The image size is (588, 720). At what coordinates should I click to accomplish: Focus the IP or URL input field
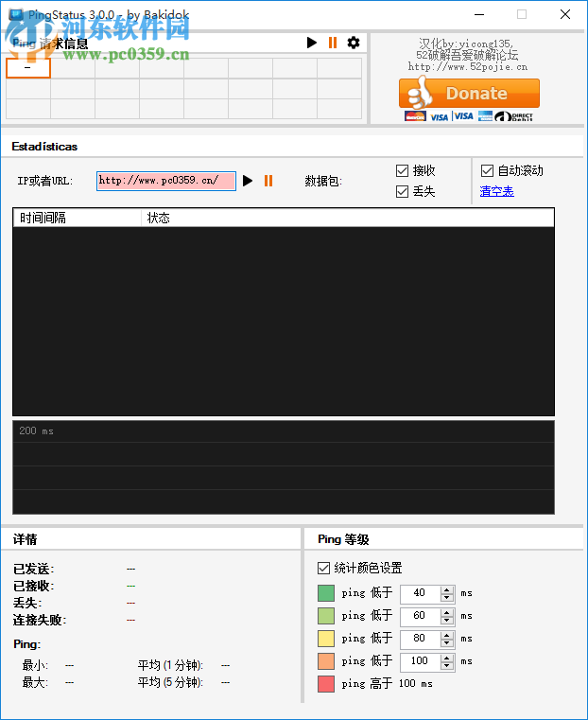click(x=166, y=181)
